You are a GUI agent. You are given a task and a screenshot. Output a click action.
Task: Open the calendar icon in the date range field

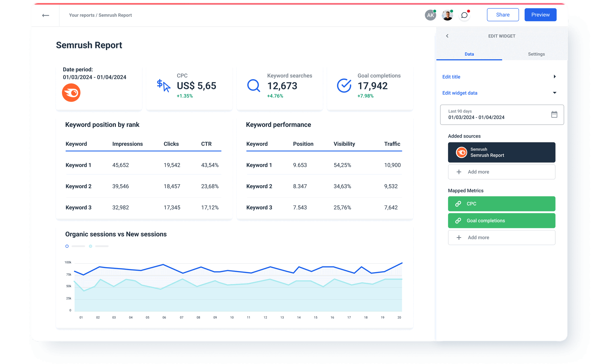(x=554, y=114)
